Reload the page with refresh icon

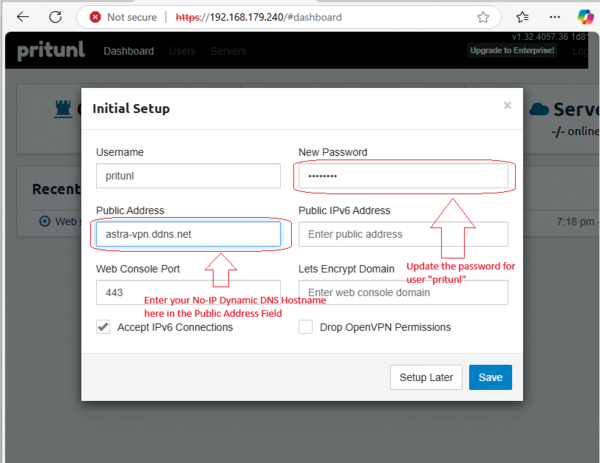click(55, 17)
